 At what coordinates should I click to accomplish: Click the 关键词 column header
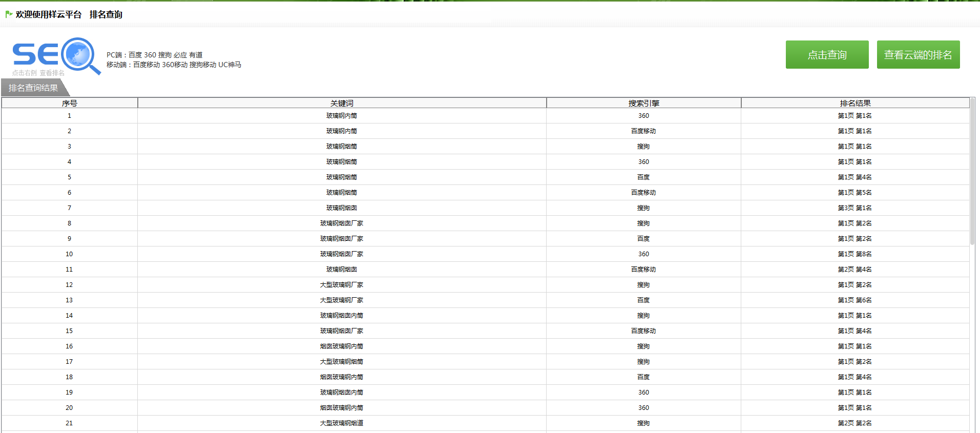[342, 103]
